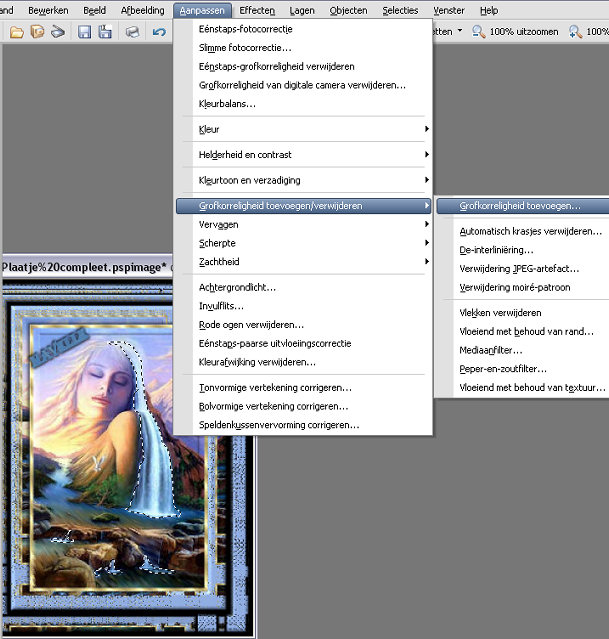This screenshot has width=609, height=639.
Task: Click Grofkorreligheid toevoegen... in the submenu
Action: coord(523,206)
